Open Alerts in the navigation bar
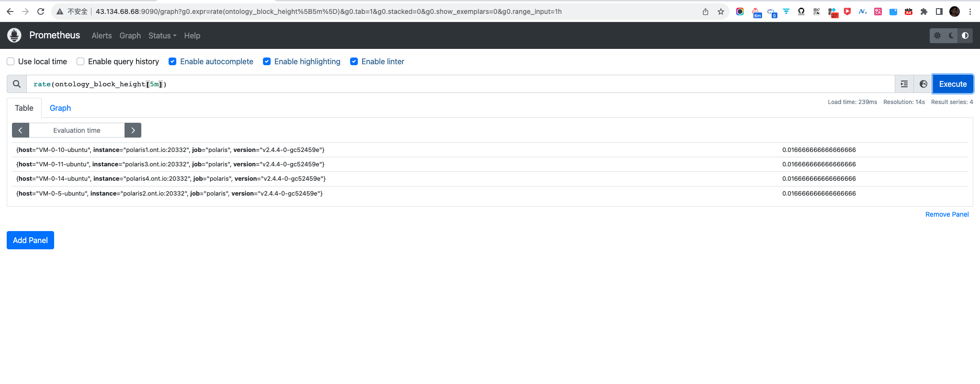The width and height of the screenshot is (980, 384). tap(102, 35)
